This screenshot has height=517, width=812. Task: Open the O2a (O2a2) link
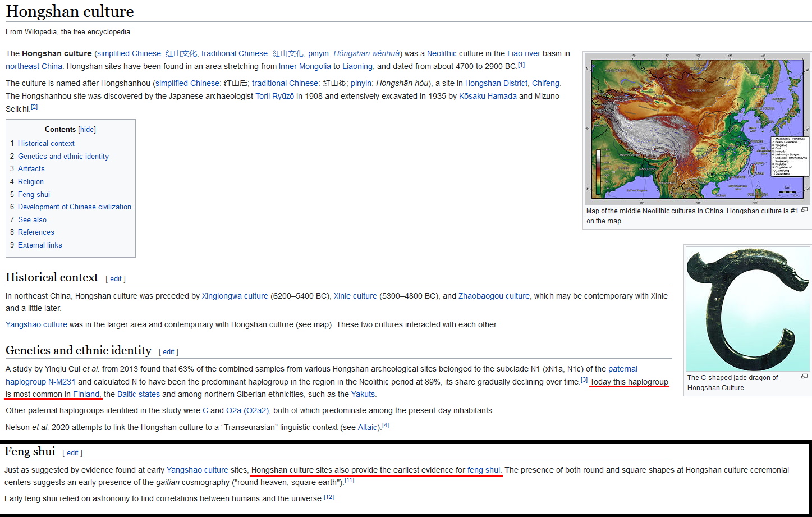[247, 411]
